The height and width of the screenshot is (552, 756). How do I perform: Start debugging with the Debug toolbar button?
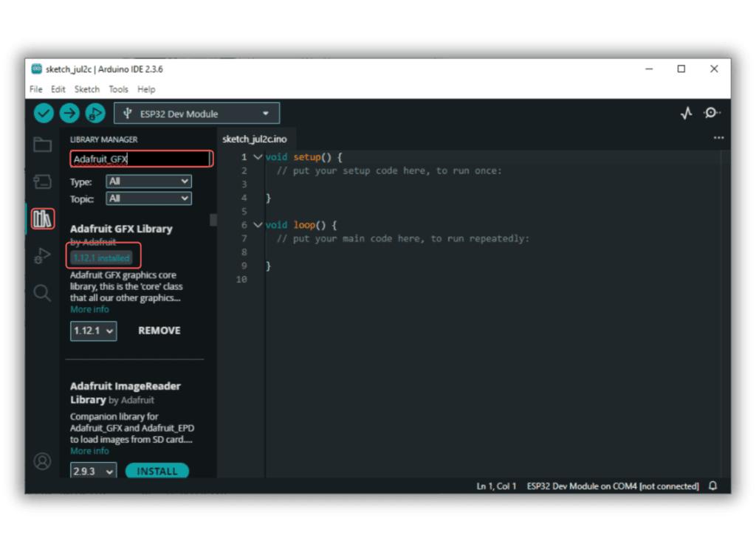pyautogui.click(x=95, y=114)
